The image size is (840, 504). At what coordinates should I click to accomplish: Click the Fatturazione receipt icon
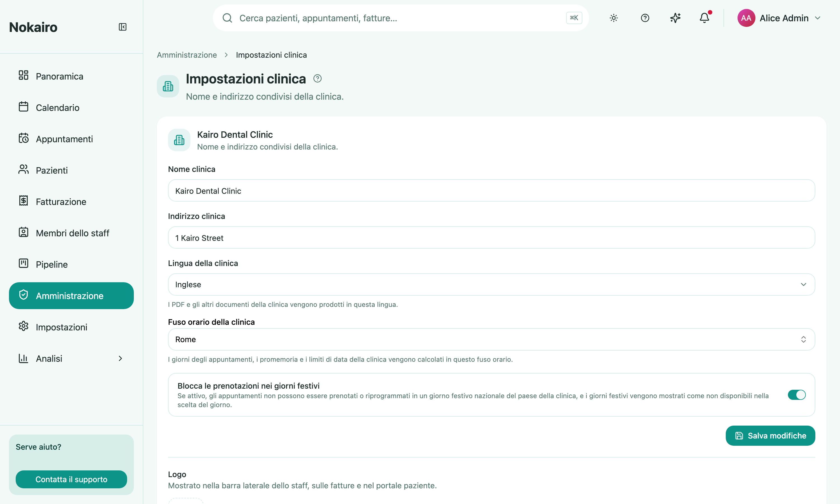point(24,201)
